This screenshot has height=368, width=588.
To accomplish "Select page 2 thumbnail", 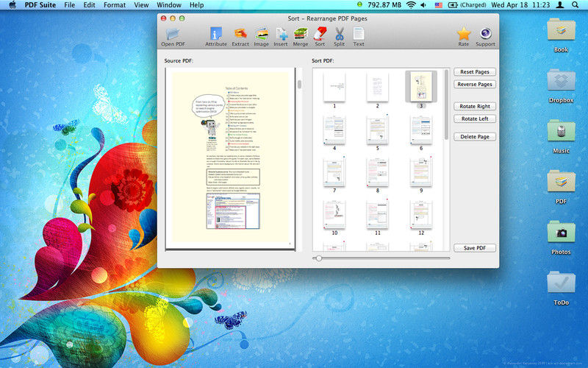I will [x=378, y=87].
